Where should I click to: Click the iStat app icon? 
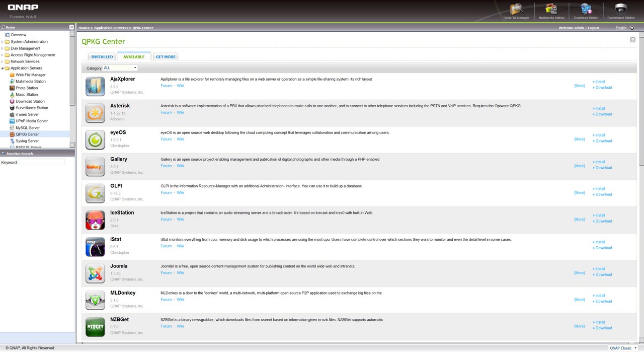click(95, 246)
